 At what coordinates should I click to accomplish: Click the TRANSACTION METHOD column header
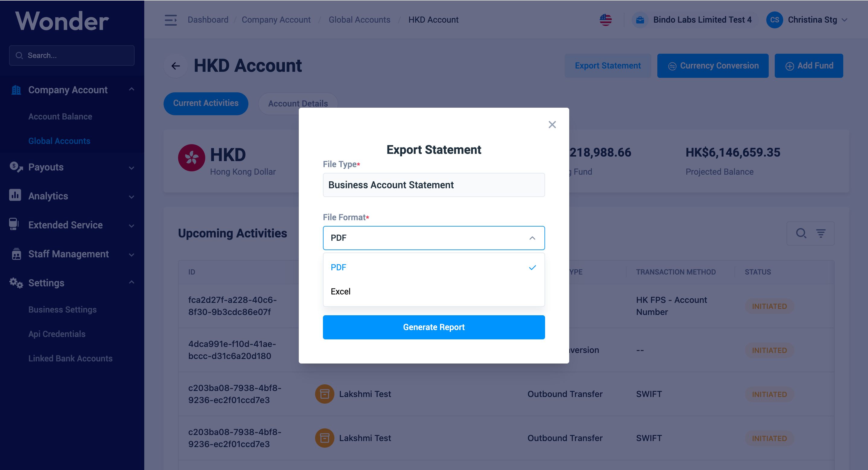click(x=676, y=272)
